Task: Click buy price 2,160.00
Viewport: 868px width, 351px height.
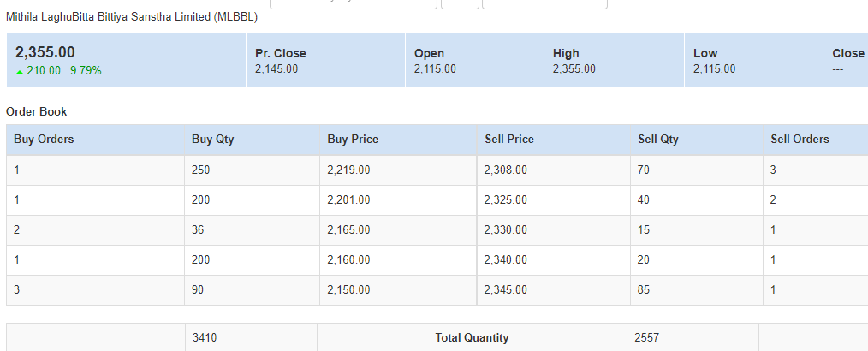Action: point(348,259)
